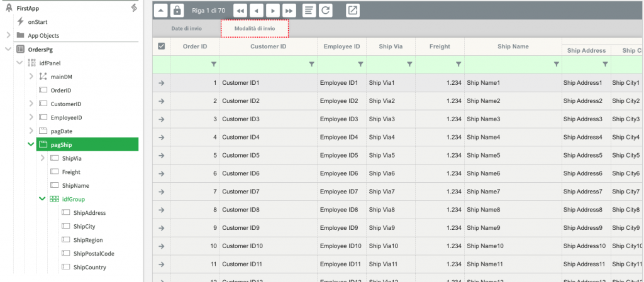Click the collapse panel up-arrow toolbar button
This screenshot has height=282, width=644.
161,11
